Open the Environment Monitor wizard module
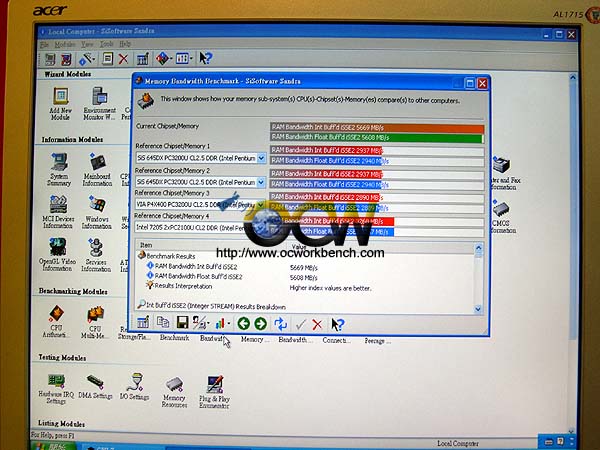This screenshot has width=600, height=450. [x=99, y=103]
